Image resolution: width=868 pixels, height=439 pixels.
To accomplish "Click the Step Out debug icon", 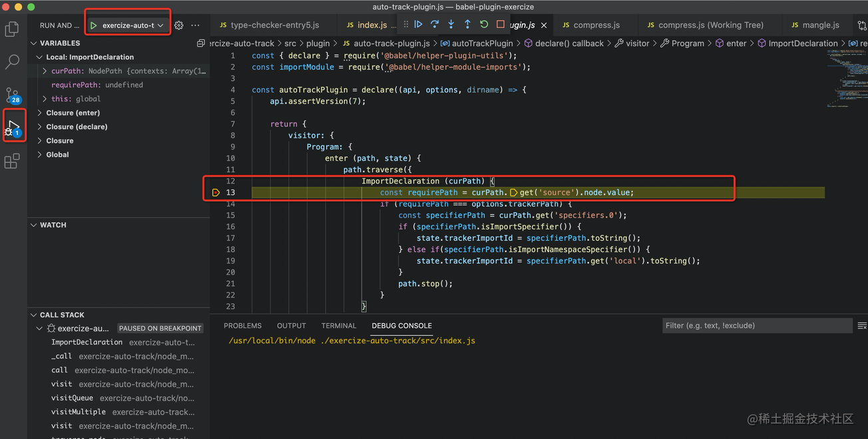I will [x=467, y=25].
